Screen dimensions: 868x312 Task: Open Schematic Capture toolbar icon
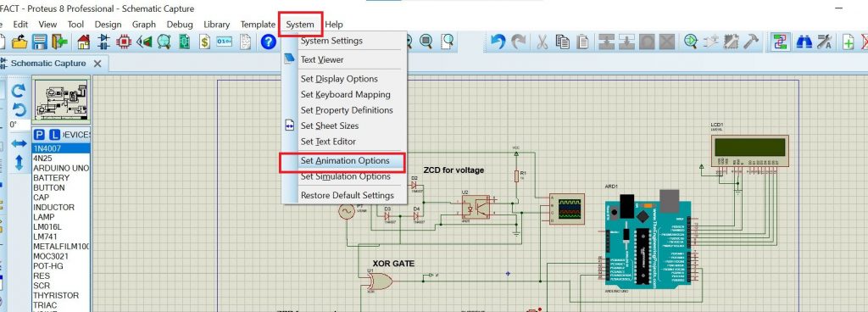[103, 42]
